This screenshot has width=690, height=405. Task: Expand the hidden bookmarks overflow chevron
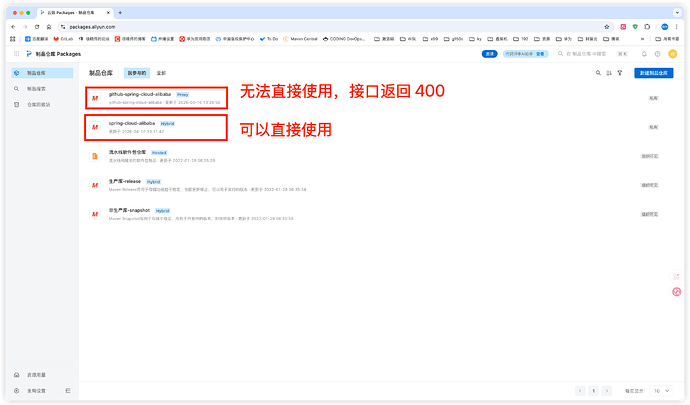pyautogui.click(x=642, y=39)
